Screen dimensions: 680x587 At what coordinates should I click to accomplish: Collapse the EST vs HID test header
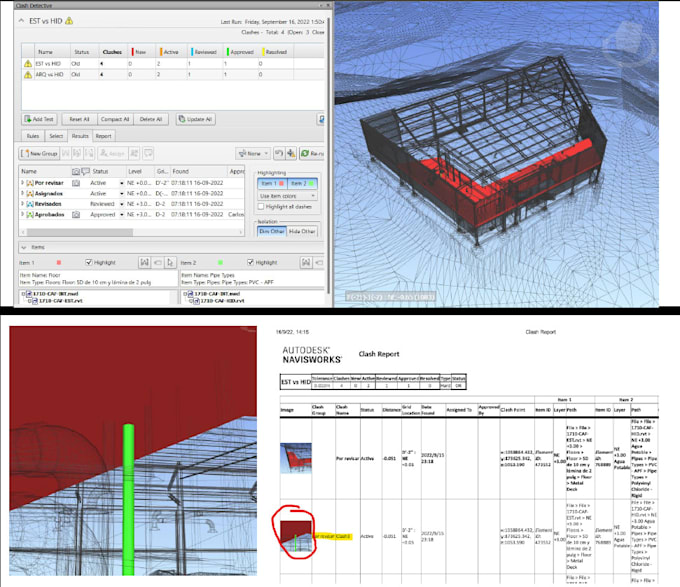click(x=21, y=21)
